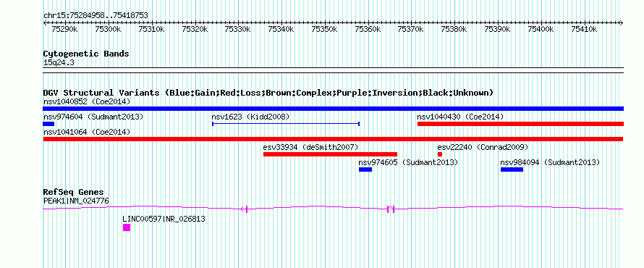The height and width of the screenshot is (268, 644).
Task: Open the nsv974605 (Sudmant2013) label
Action: point(409,162)
